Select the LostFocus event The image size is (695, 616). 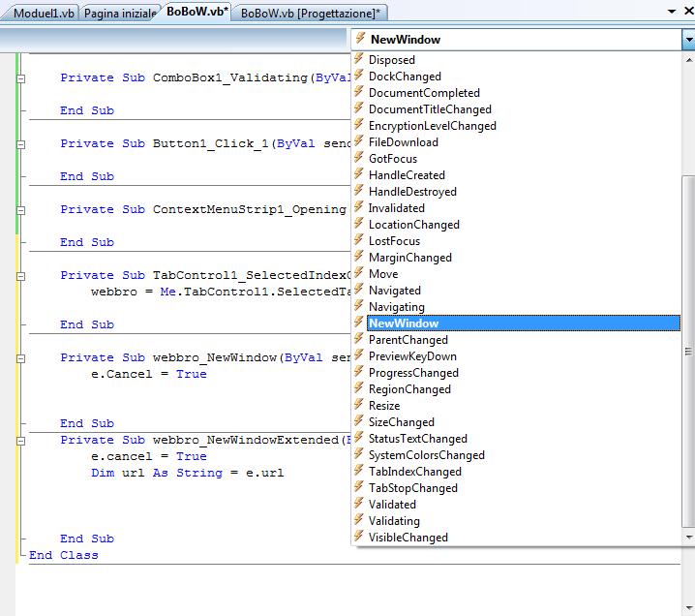[x=394, y=241]
